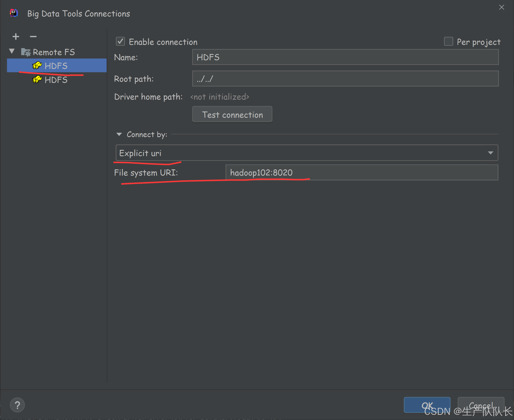Viewport: 514px width, 420px height.
Task: Collapse the Connect by section
Action: click(119, 134)
